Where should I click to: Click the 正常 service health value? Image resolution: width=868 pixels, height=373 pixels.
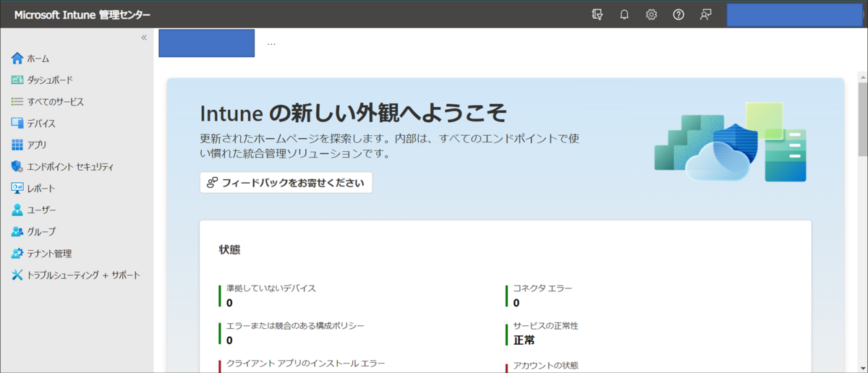(x=524, y=340)
